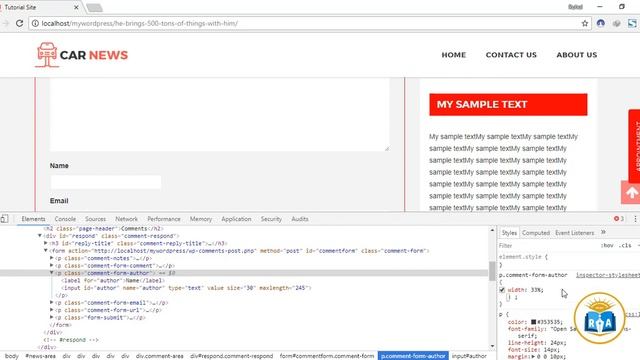The height and width of the screenshot is (360, 640).
Task: Select the Styles tab
Action: pos(509,233)
